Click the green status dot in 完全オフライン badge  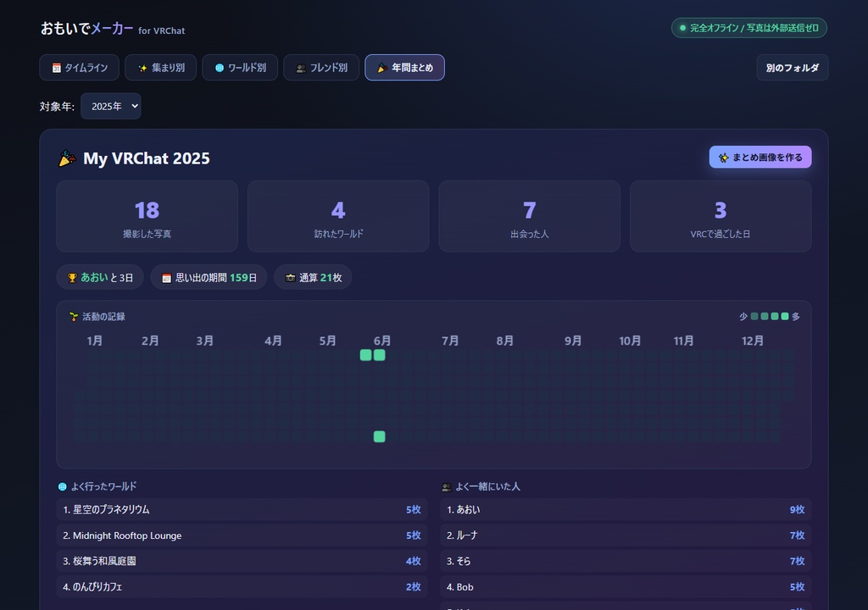click(x=682, y=28)
